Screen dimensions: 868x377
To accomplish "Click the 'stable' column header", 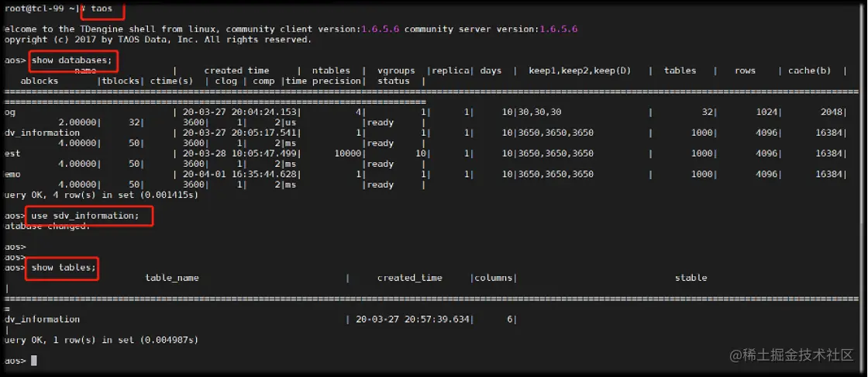I will (691, 278).
